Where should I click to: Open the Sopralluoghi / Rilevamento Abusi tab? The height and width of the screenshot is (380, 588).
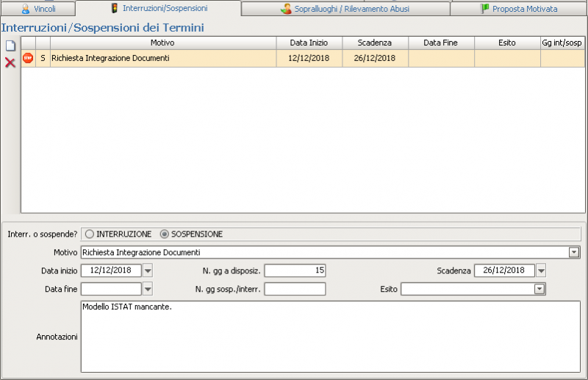pyautogui.click(x=345, y=9)
